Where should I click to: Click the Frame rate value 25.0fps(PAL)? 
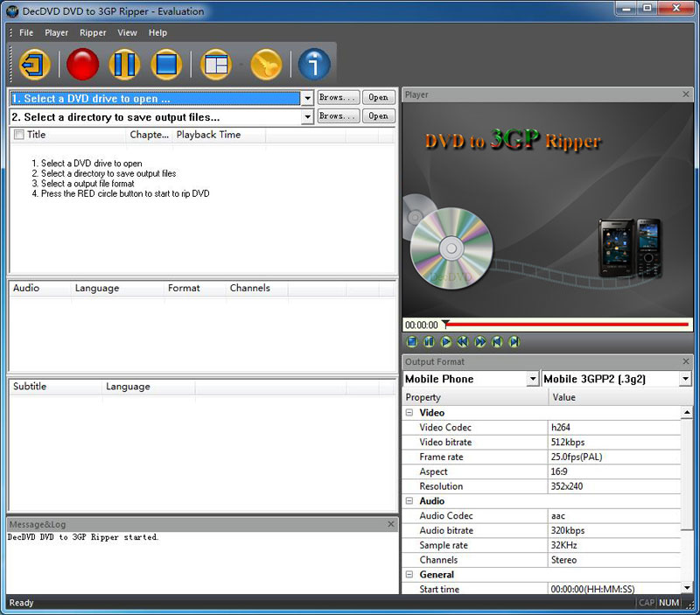614,457
